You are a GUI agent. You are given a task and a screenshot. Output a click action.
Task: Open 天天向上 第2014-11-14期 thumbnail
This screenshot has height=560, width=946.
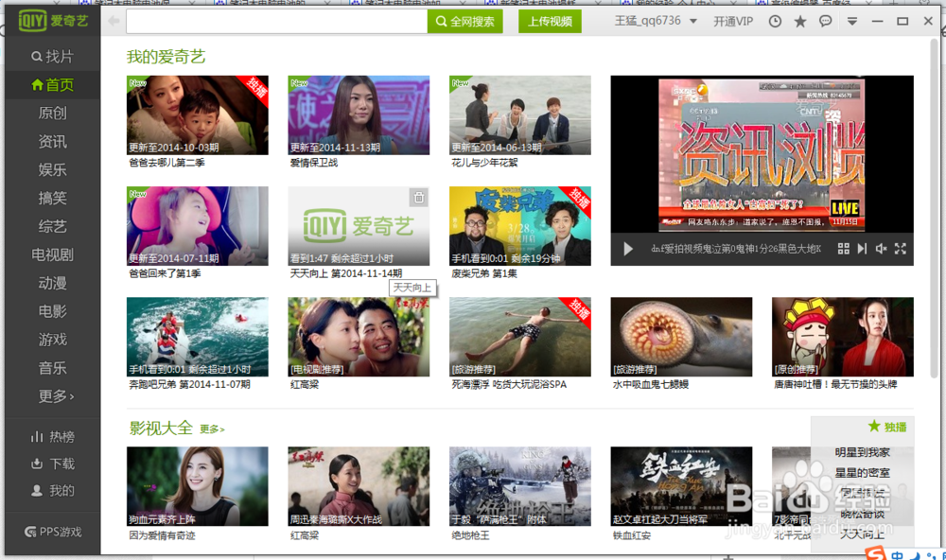[359, 226]
